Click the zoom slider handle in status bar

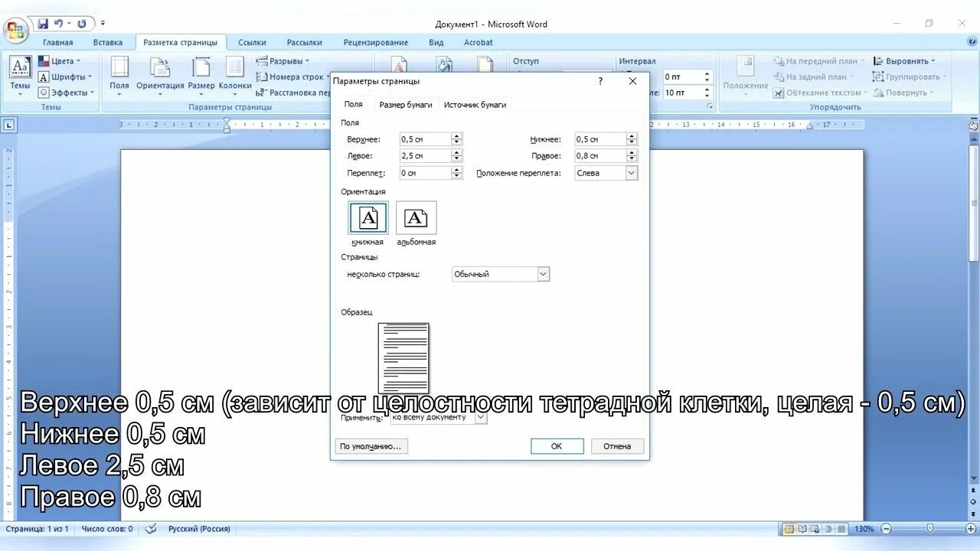click(x=930, y=529)
